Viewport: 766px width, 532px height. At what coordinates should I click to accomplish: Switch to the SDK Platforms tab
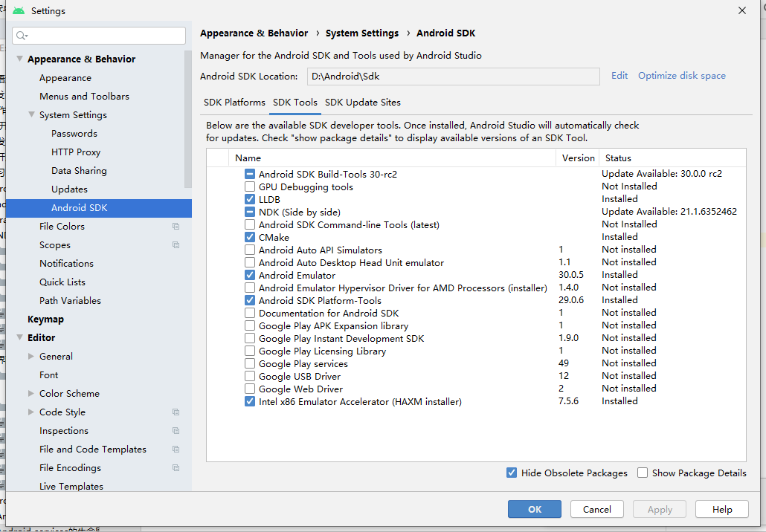pos(234,103)
